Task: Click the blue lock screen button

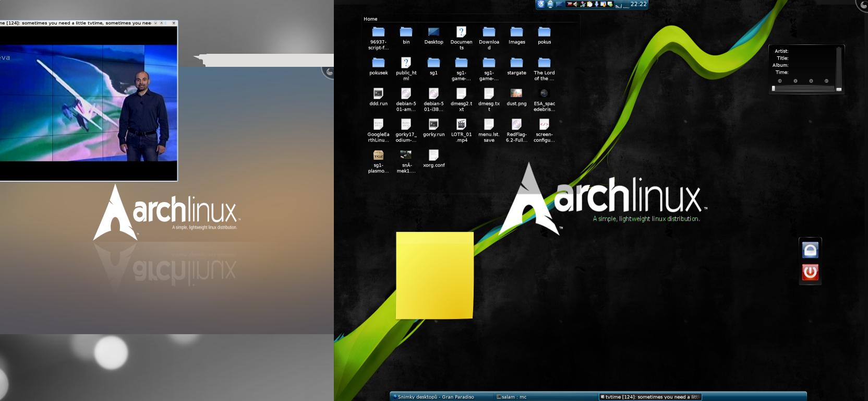Action: pos(810,250)
